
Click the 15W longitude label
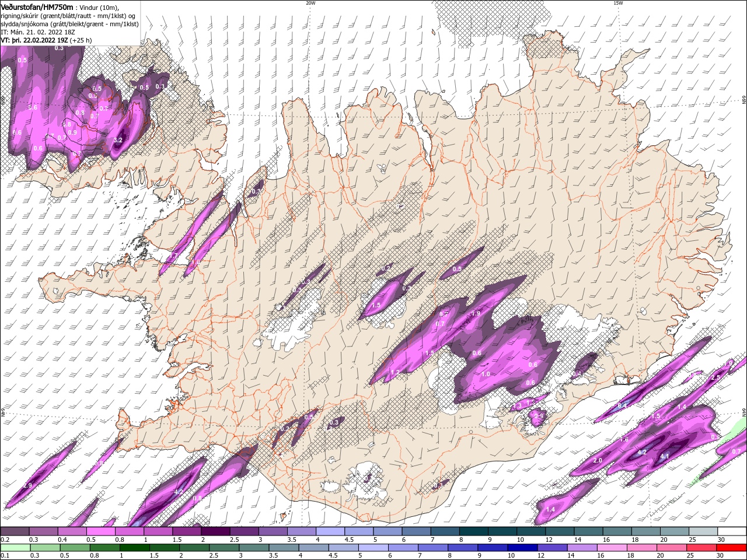[618, 3]
